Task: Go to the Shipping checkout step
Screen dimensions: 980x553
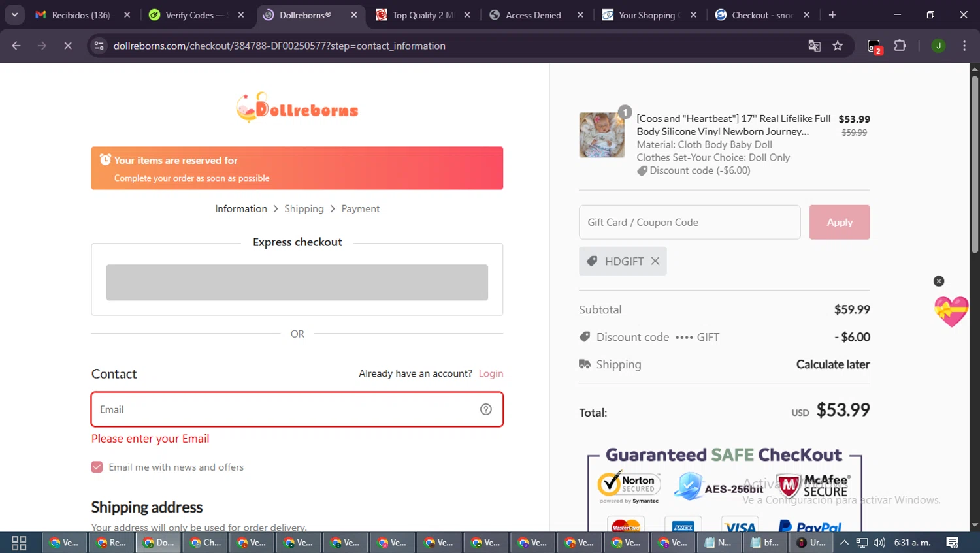Action: click(304, 209)
